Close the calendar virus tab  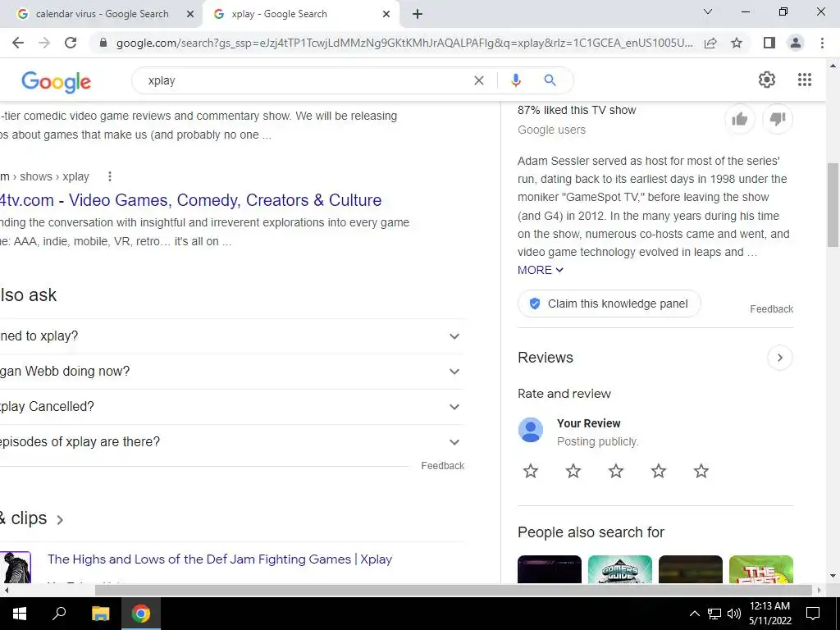tap(190, 14)
